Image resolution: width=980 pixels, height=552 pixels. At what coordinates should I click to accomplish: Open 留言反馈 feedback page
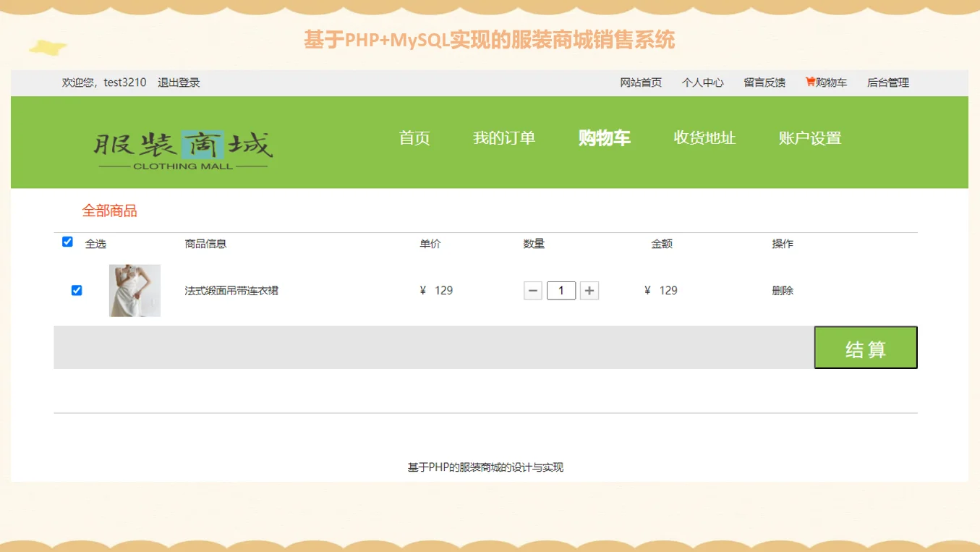[764, 82]
